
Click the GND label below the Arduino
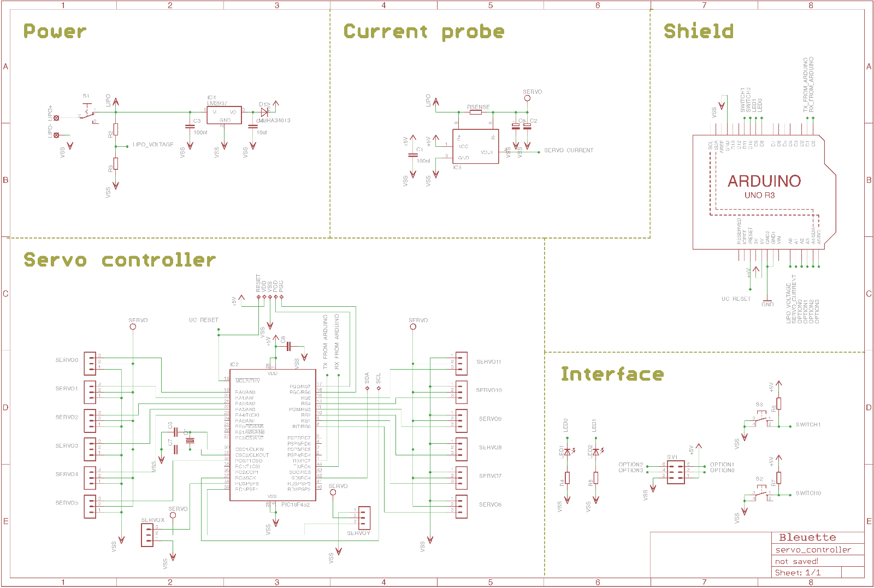click(x=767, y=305)
